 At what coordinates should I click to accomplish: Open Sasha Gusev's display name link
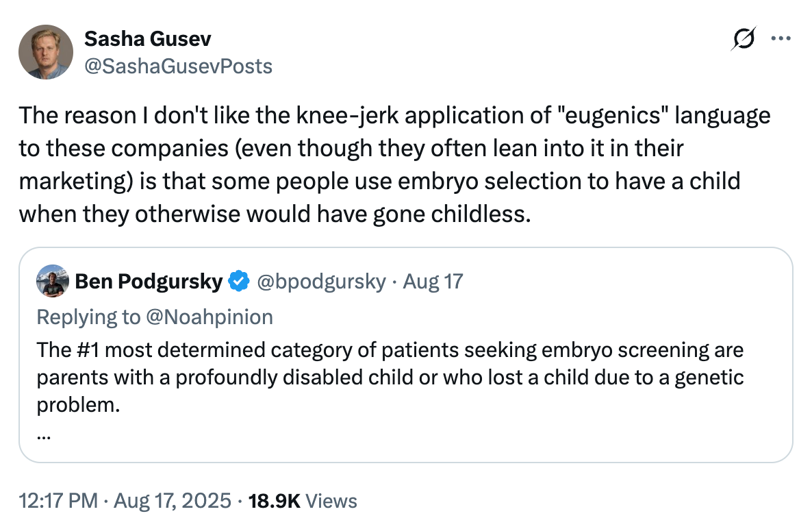[x=147, y=39]
